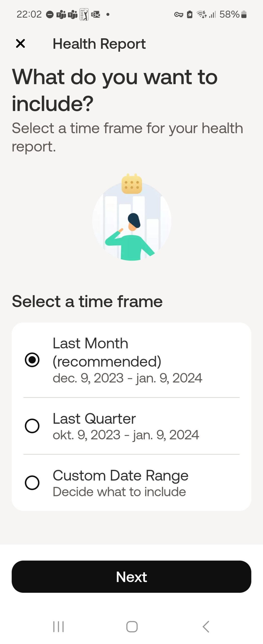The image size is (263, 644).
Task: Tap the Health Report title
Action: tap(99, 44)
